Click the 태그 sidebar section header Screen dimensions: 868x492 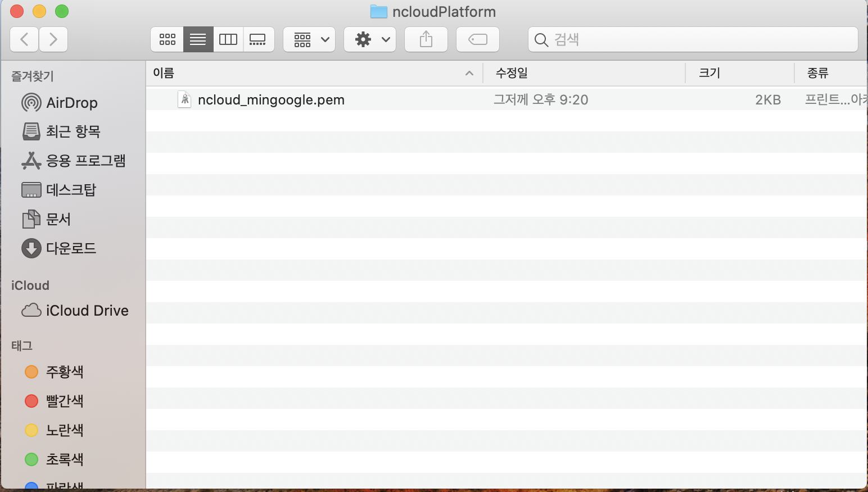(22, 346)
